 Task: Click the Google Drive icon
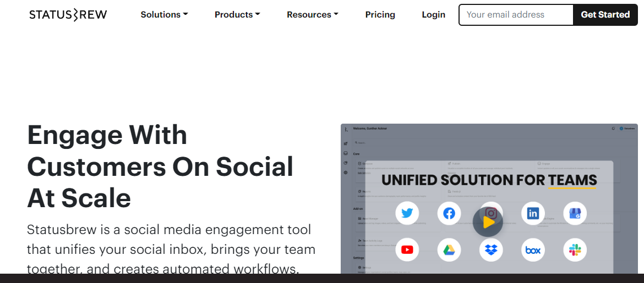coord(449,249)
